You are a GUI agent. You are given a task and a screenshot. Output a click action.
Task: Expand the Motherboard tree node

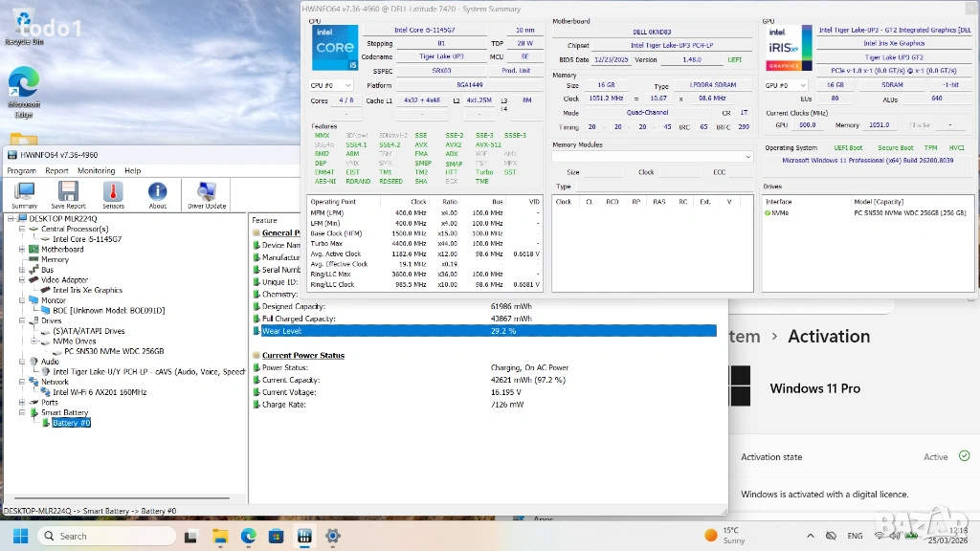(22, 250)
